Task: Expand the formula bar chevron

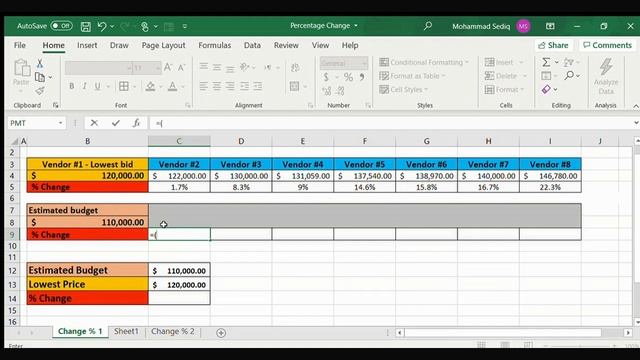Action: tap(636, 123)
